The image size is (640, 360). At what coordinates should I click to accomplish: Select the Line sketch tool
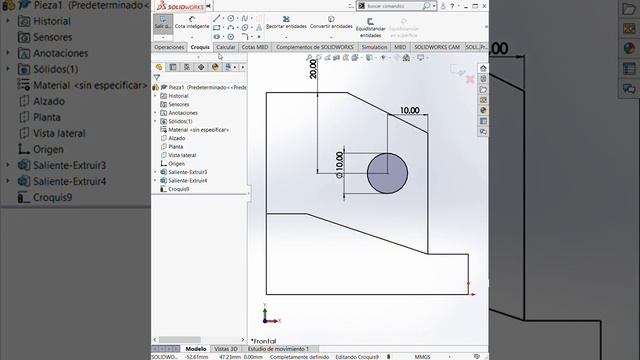click(x=216, y=18)
